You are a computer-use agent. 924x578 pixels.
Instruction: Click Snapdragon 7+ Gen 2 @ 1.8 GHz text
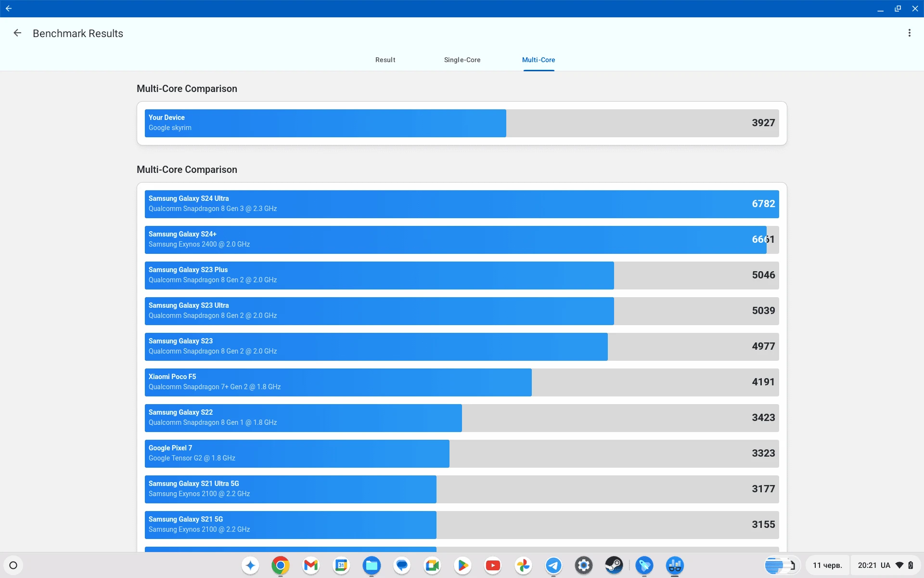(215, 387)
